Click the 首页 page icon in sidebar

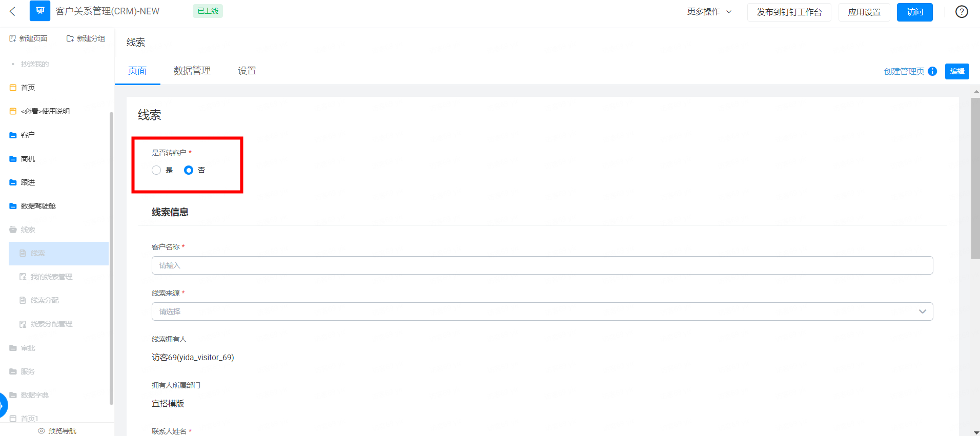point(13,88)
